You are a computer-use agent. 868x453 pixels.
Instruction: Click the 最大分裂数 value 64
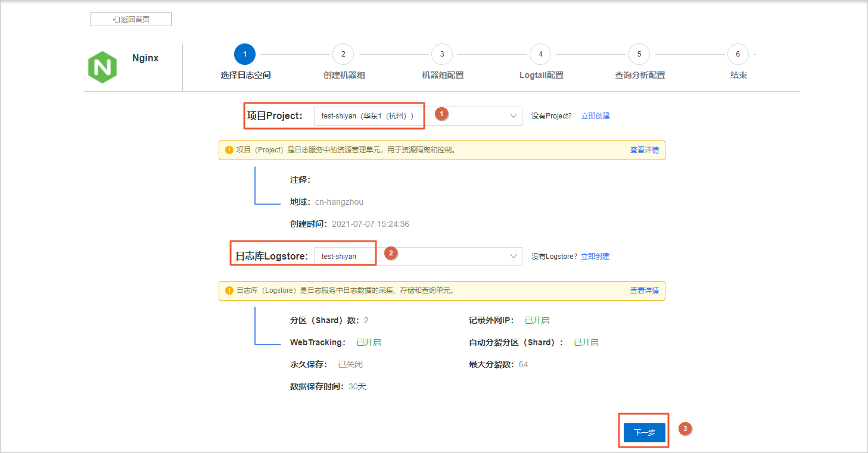pyautogui.click(x=523, y=364)
